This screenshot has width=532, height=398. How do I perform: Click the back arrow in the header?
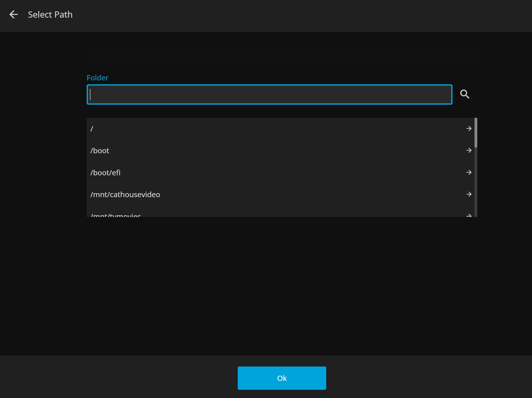tap(14, 15)
